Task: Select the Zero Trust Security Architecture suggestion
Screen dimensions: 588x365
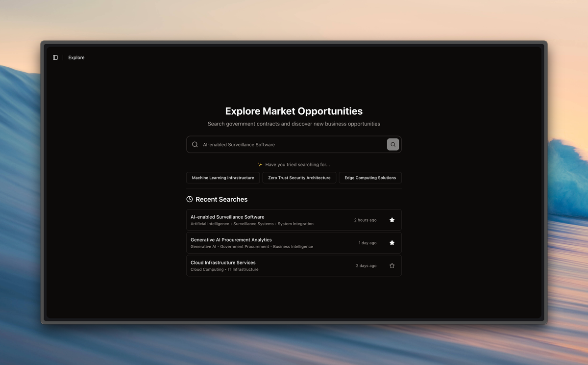Action: coord(299,178)
